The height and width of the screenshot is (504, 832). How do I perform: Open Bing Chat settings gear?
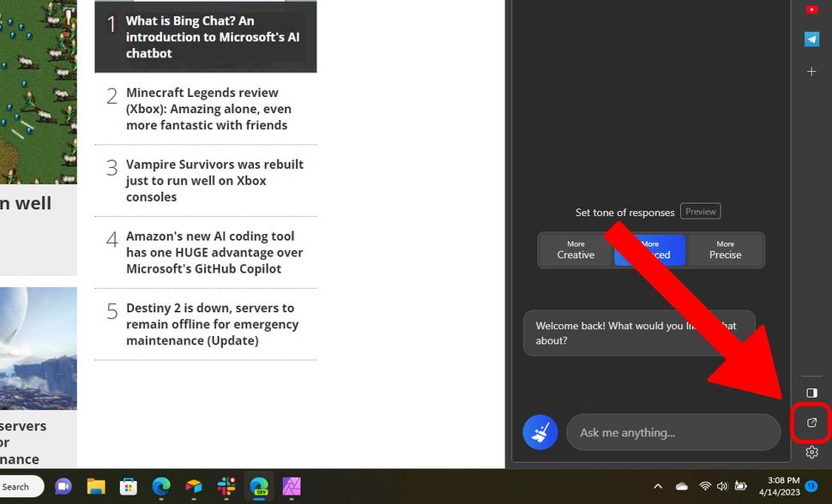click(x=811, y=453)
